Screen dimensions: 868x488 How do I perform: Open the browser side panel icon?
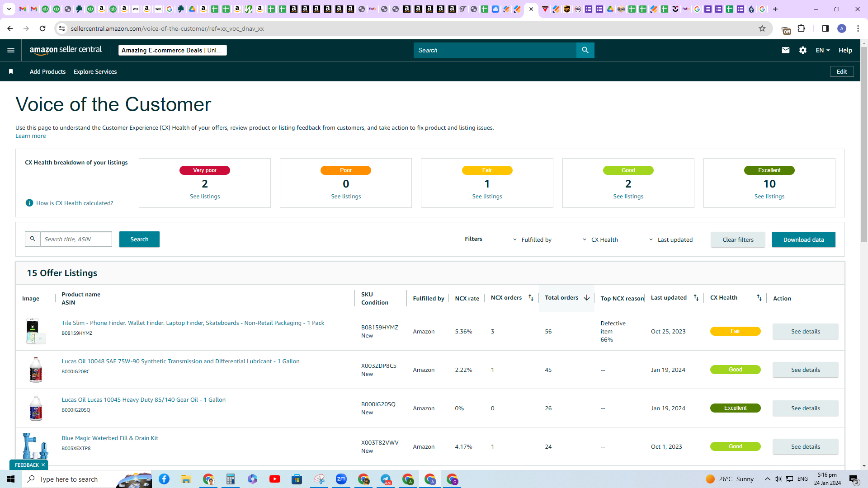coord(825,28)
